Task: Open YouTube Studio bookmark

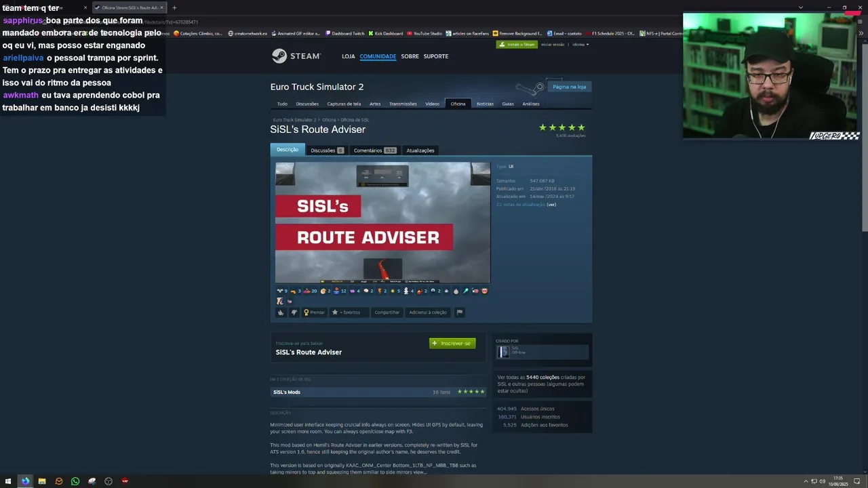Action: (425, 33)
